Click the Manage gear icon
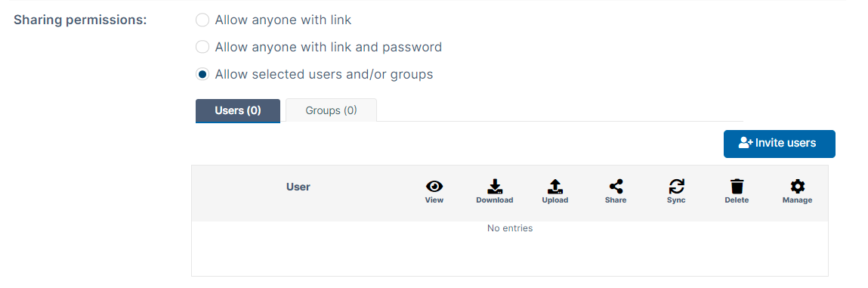Image resolution: width=868 pixels, height=288 pixels. click(798, 187)
